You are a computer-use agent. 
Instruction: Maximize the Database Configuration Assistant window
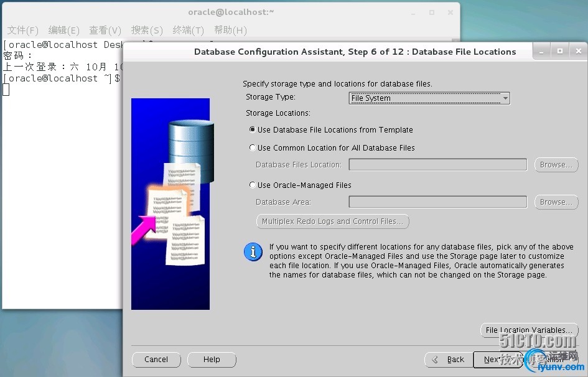(x=560, y=52)
